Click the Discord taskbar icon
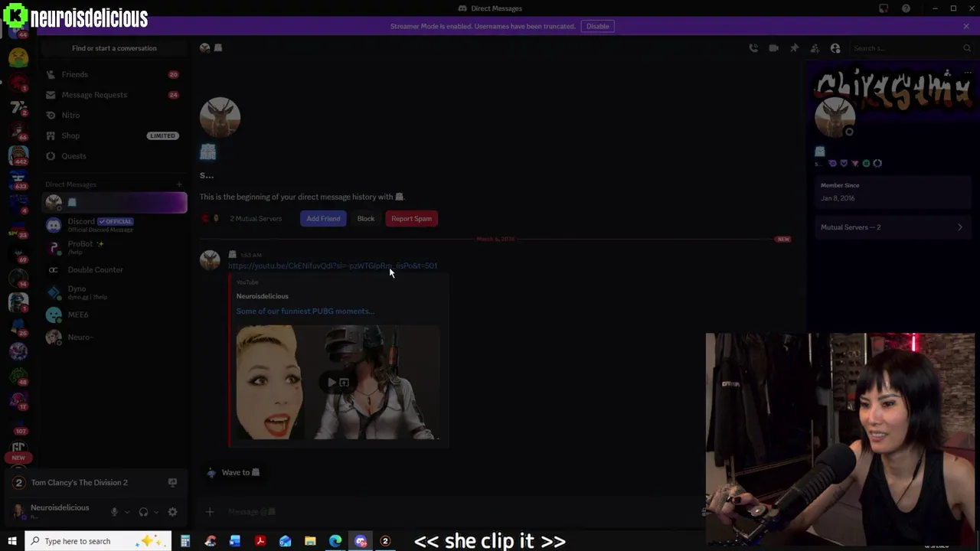 361,541
